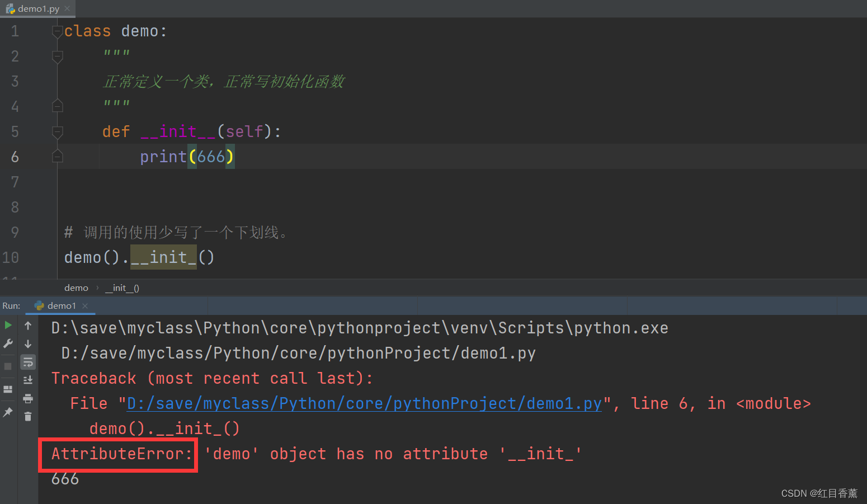This screenshot has width=867, height=504.
Task: Select the demo1.py editor tab
Action: [37, 8]
